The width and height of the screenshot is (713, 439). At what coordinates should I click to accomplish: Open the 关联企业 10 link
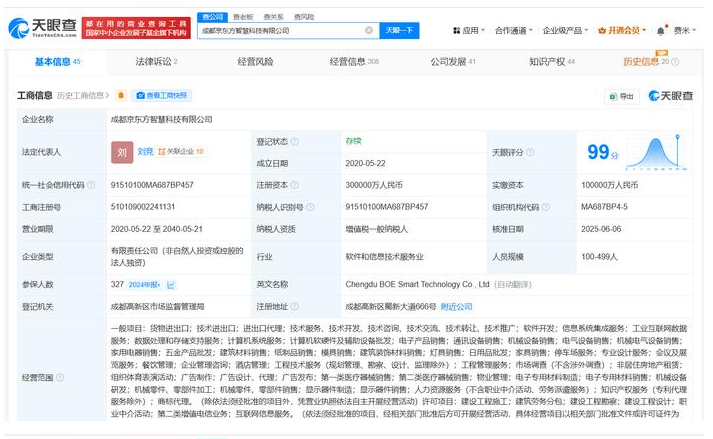click(181, 152)
